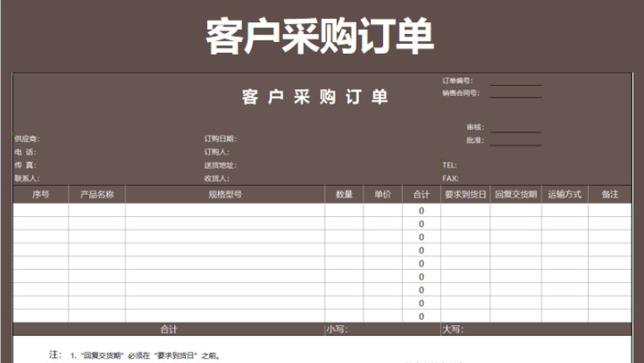The width and height of the screenshot is (644, 363).
Task: Click the 小写 cell in the total row
Action: (x=383, y=329)
